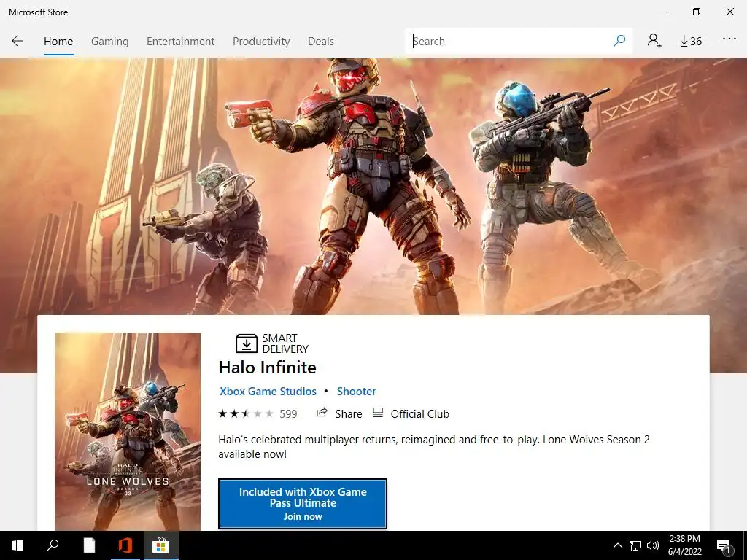Share Halo Infinite
This screenshot has height=560, width=747.
[x=339, y=414]
